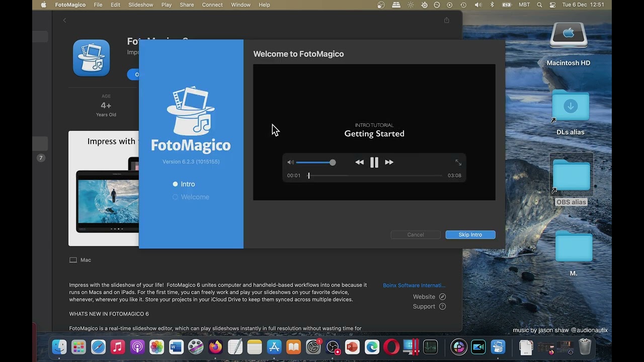
Task: Switch to OBS in the Dock
Action: click(x=333, y=347)
